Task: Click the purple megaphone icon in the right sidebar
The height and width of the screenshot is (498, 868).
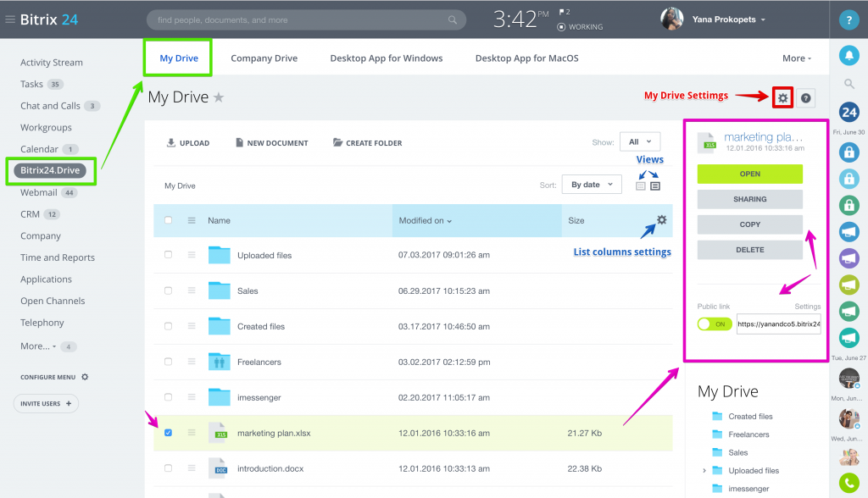Action: 849,258
